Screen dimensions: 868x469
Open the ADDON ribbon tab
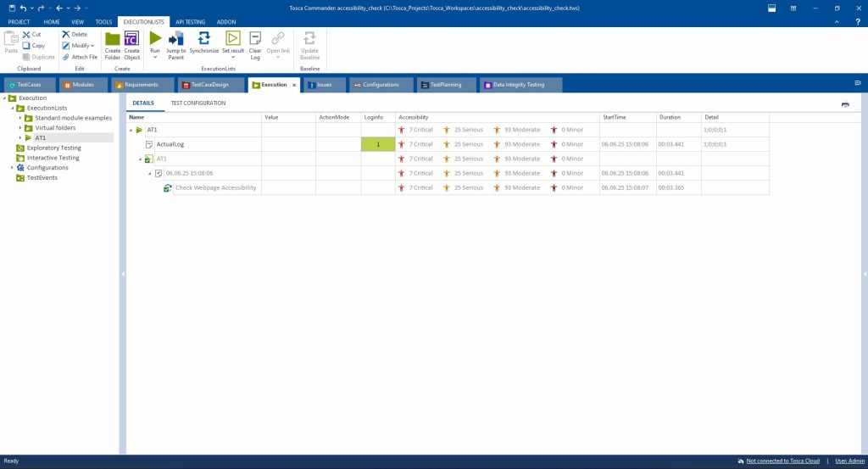pyautogui.click(x=226, y=22)
